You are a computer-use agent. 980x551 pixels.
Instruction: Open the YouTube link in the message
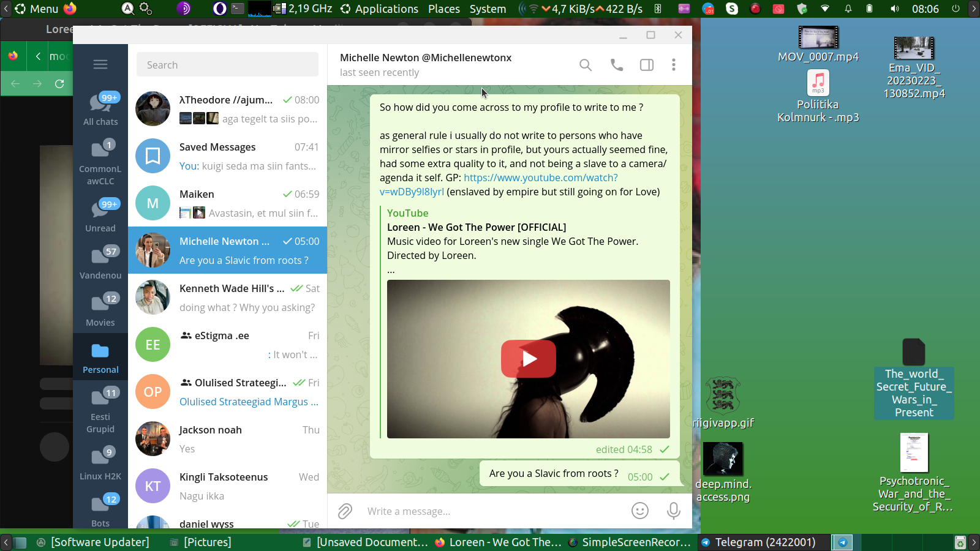point(540,178)
